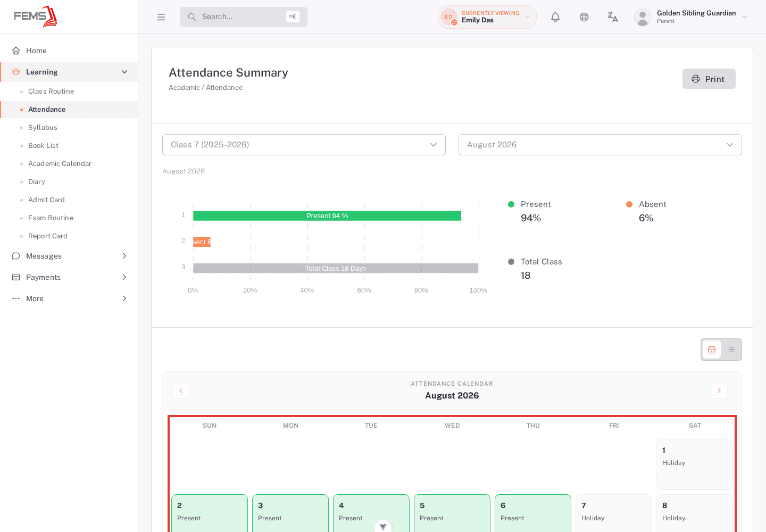Collapse the Learning menu section
The height and width of the screenshot is (532, 766).
coord(69,72)
